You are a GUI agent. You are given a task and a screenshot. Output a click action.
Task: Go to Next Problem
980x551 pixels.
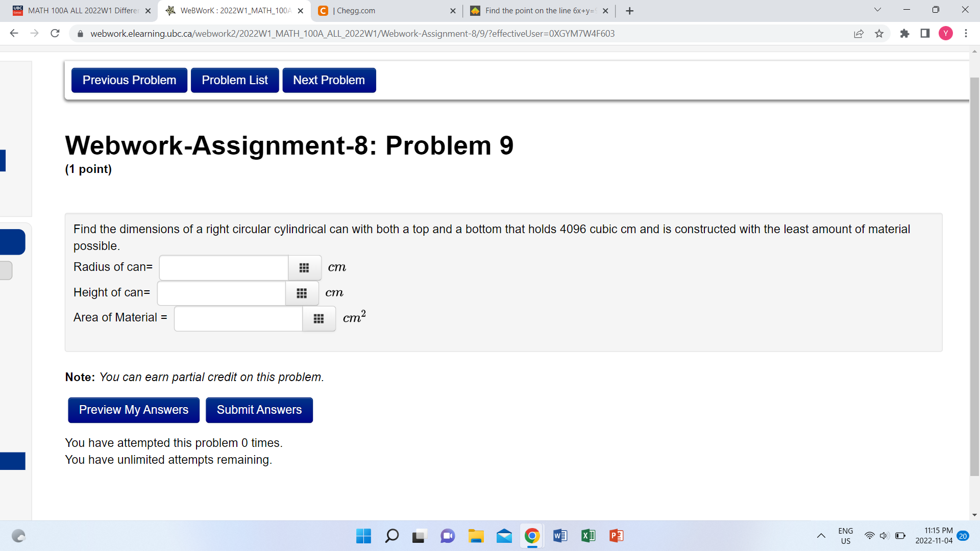click(x=329, y=81)
